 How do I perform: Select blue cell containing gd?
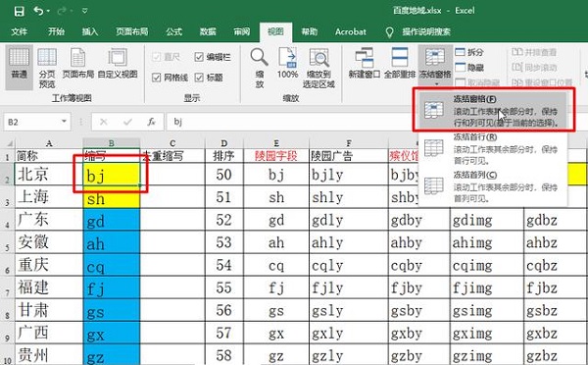(112, 220)
